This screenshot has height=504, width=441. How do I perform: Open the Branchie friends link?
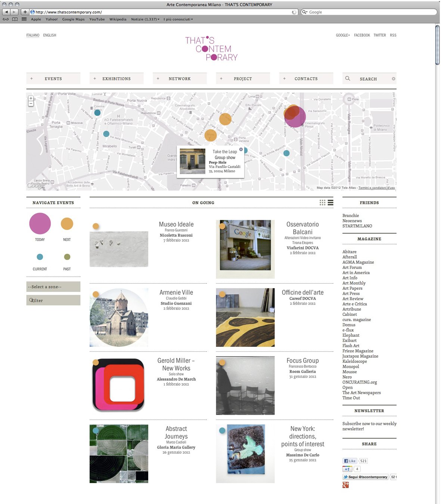pyautogui.click(x=351, y=215)
